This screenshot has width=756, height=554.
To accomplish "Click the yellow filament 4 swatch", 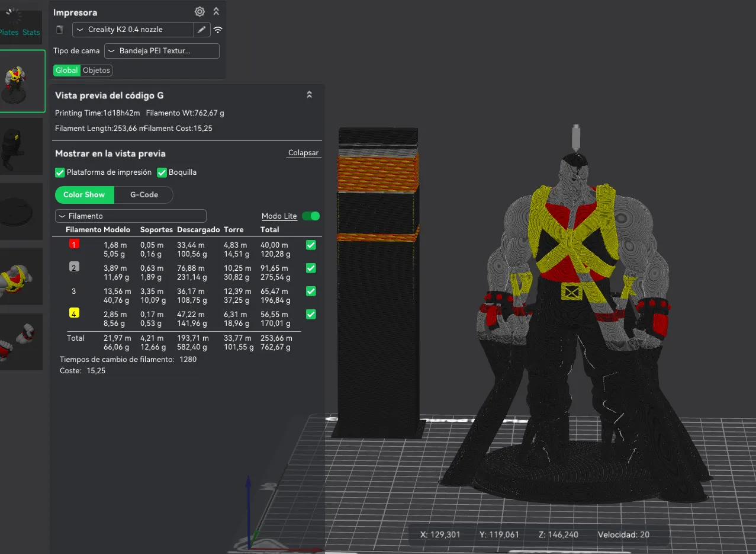I will click(74, 313).
